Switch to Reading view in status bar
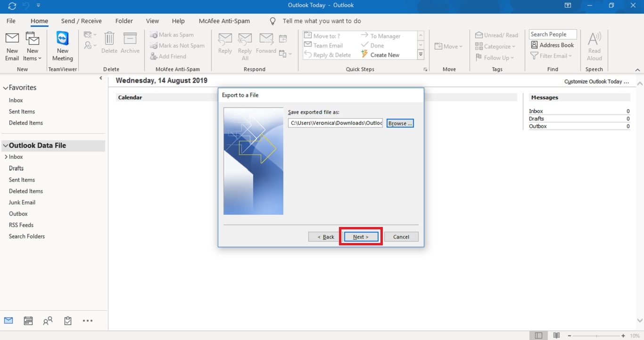Screen dimensions: 644x340 [556, 335]
